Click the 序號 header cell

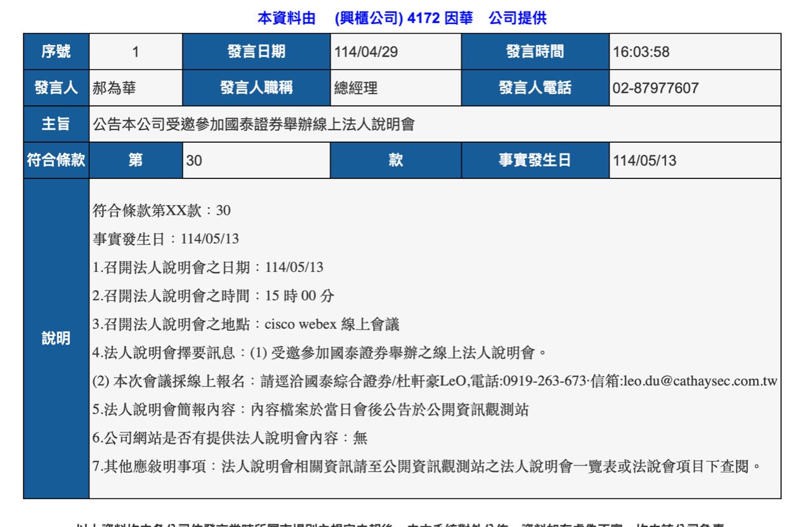(x=56, y=52)
